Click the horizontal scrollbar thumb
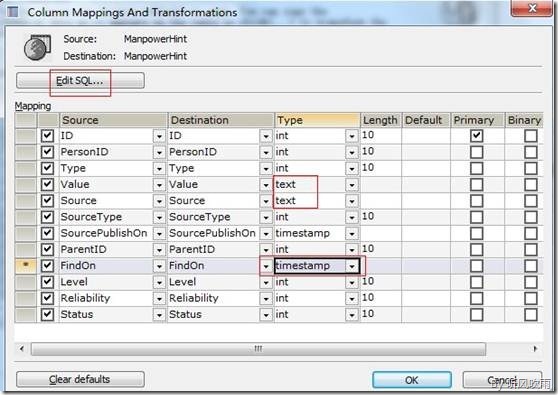Image resolution: width=558 pixels, height=395 pixels. tap(258, 349)
